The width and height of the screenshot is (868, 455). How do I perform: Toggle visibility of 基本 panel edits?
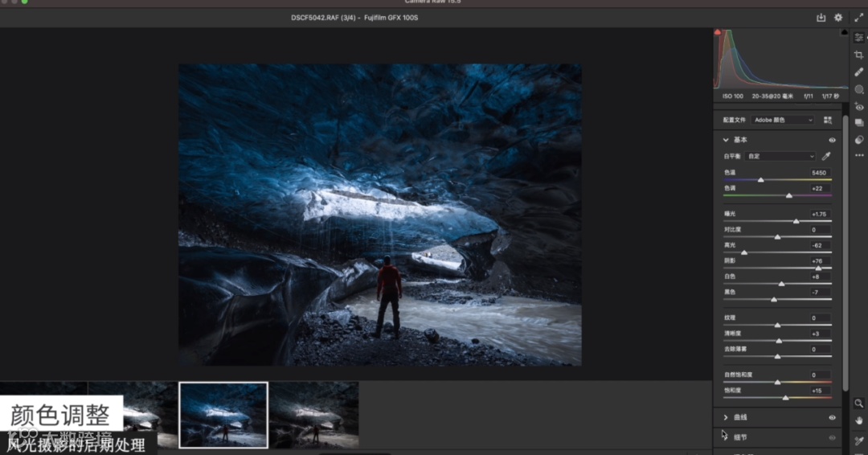tap(832, 140)
